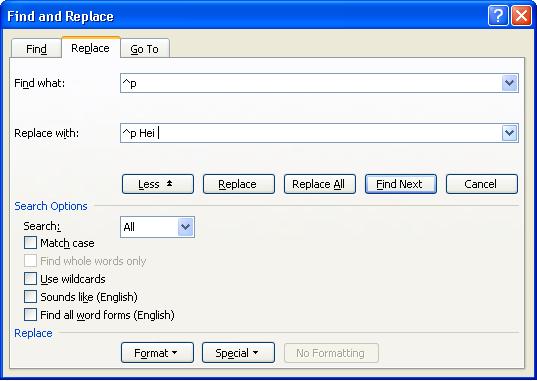Click the Replace button
Viewport: 537px width, 381px height.
click(x=239, y=184)
